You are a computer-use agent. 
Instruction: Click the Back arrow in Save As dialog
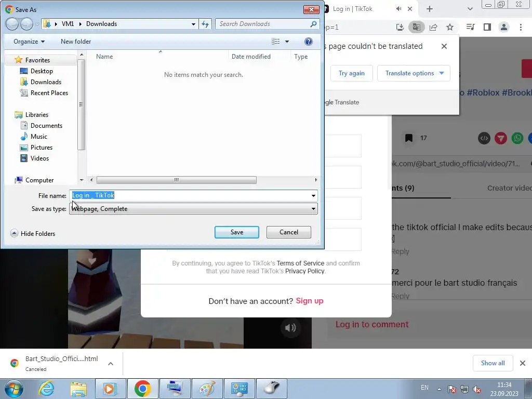click(x=12, y=24)
